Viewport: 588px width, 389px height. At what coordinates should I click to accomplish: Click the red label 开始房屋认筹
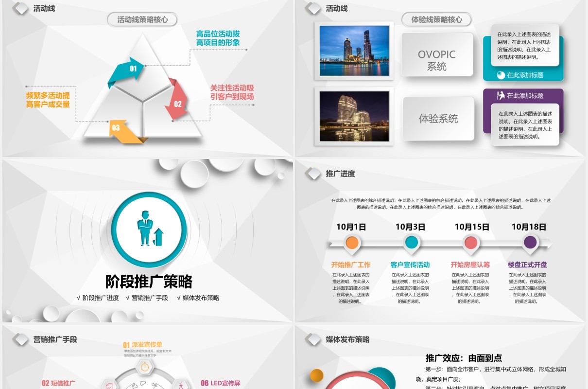(x=470, y=265)
